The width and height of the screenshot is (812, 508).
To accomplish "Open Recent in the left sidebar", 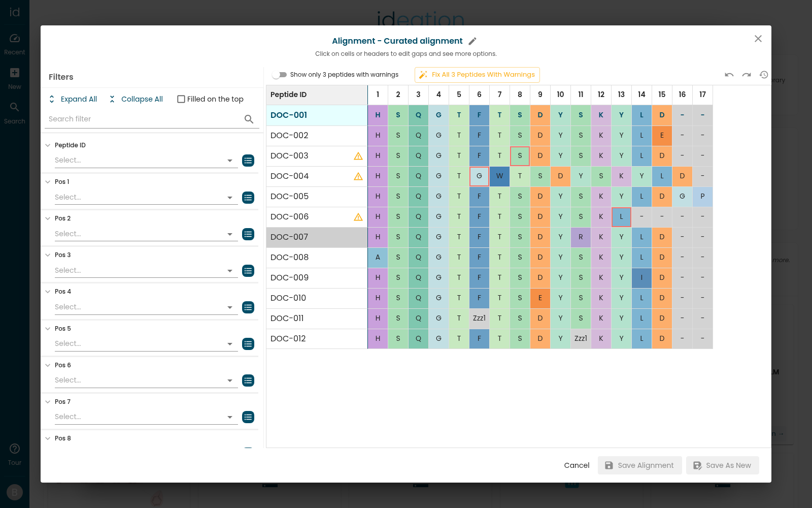I will point(15,44).
